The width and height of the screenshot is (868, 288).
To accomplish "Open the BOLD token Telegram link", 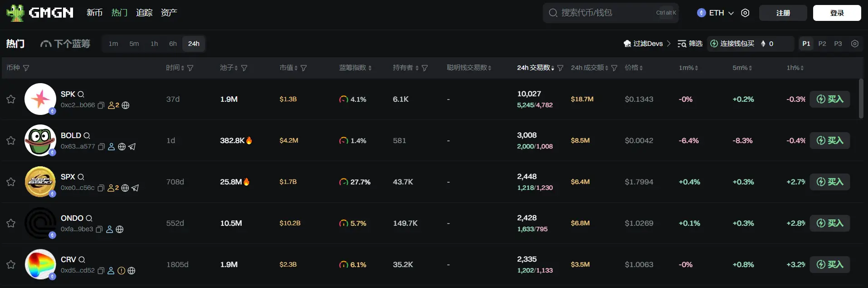I will pos(132,147).
